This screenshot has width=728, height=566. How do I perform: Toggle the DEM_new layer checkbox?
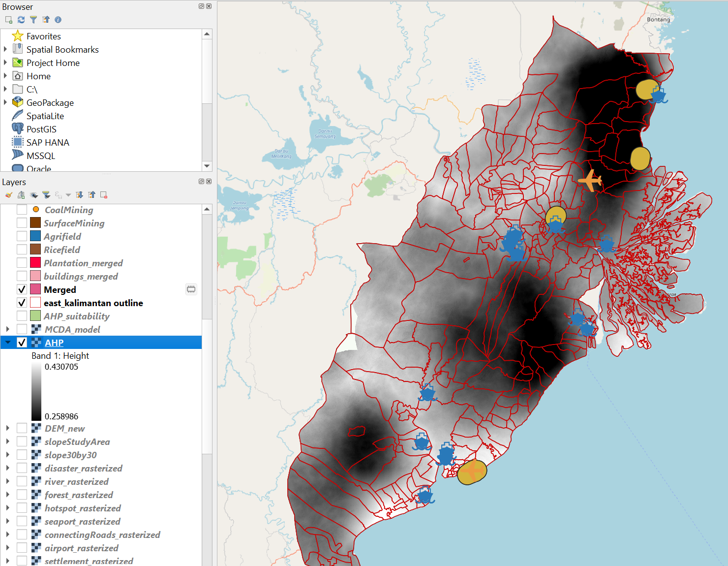coord(22,428)
